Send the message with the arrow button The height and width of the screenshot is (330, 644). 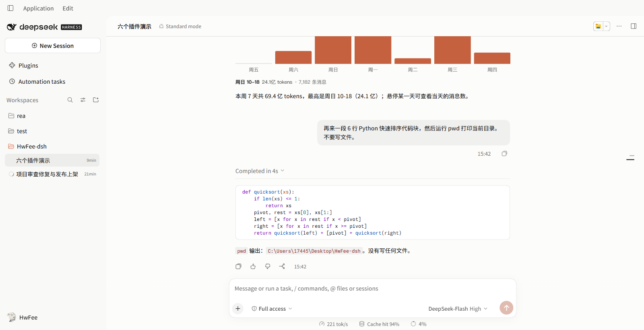(x=506, y=308)
